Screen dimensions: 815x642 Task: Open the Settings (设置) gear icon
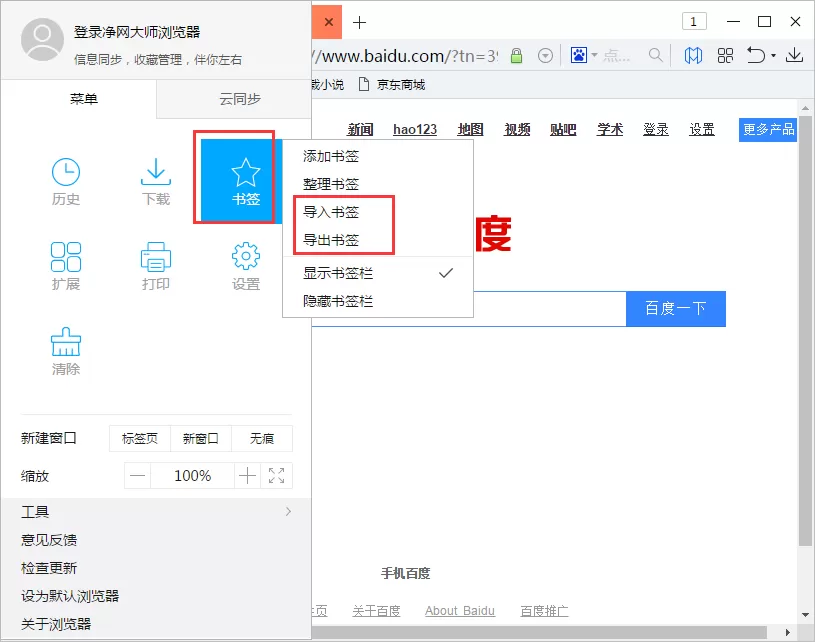click(246, 266)
